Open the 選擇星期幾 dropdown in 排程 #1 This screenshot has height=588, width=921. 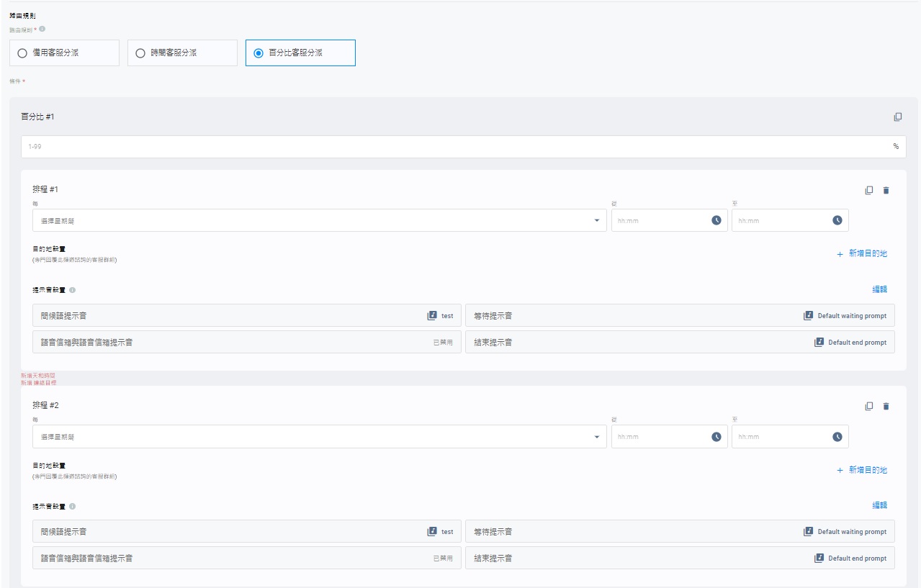(x=320, y=220)
